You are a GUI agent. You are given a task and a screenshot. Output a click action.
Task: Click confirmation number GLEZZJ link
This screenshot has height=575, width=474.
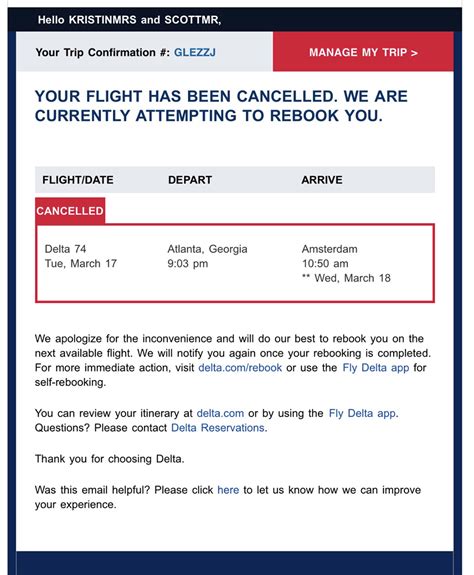click(195, 52)
